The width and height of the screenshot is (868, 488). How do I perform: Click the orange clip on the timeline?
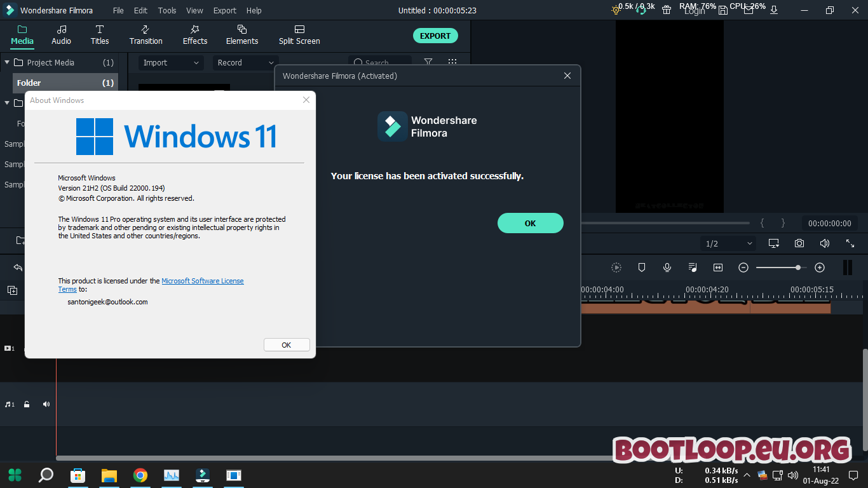(x=705, y=307)
